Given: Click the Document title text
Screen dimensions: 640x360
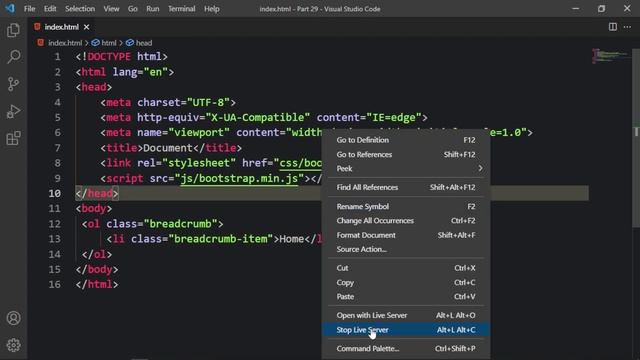Looking at the screenshot, I should pyautogui.click(x=168, y=148).
